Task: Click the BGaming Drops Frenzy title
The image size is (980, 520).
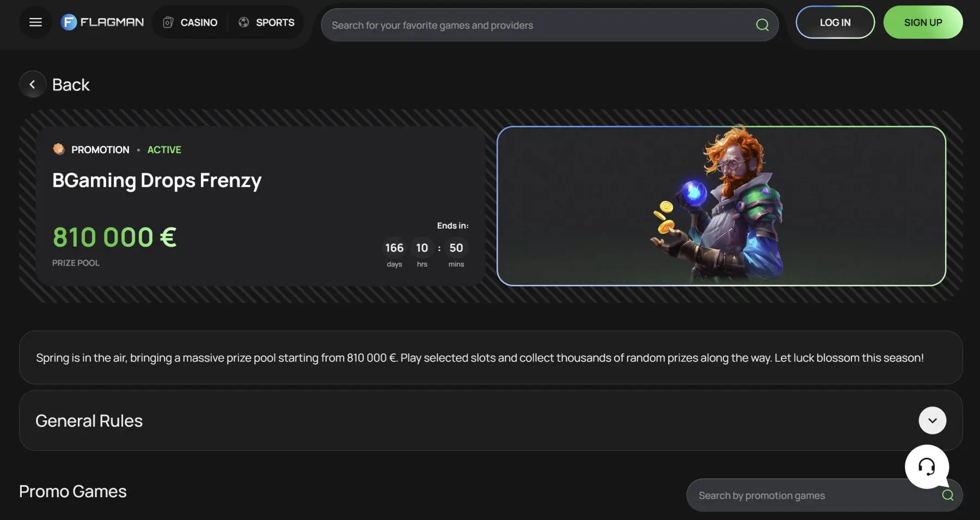Action: pyautogui.click(x=157, y=180)
